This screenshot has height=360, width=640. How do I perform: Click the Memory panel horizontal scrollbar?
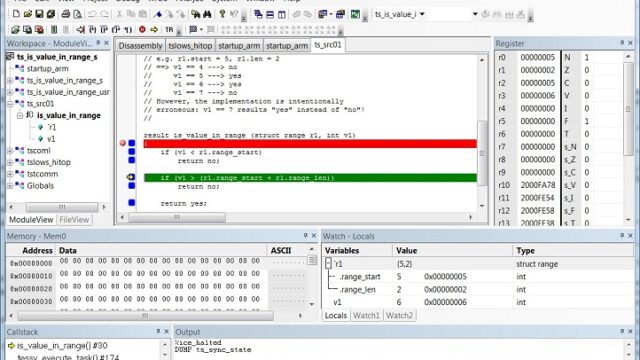click(x=145, y=316)
